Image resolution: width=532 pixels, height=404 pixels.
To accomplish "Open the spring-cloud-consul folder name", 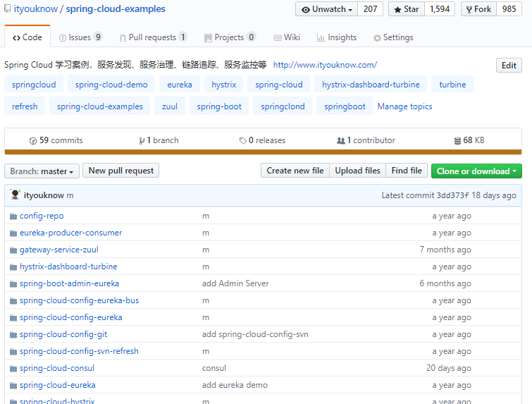I will point(57,368).
